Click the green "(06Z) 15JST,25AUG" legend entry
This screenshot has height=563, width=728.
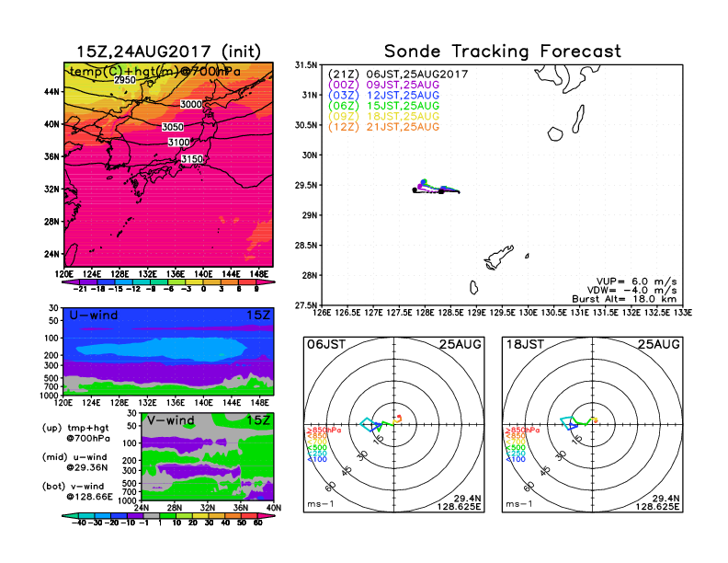(x=383, y=106)
